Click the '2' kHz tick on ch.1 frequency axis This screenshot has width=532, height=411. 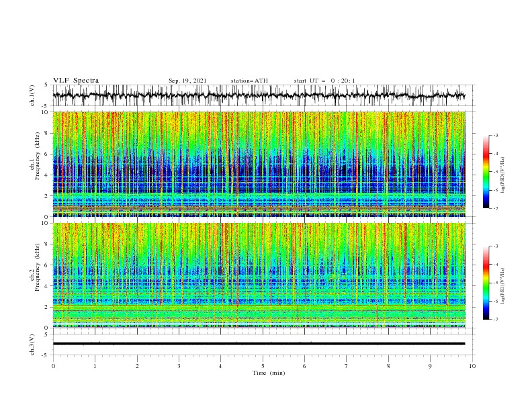point(47,196)
